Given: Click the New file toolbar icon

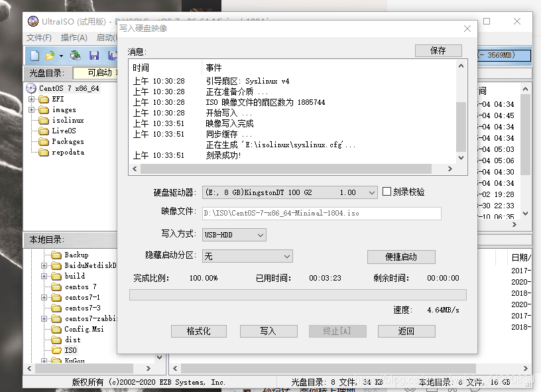Looking at the screenshot, I should (x=35, y=56).
